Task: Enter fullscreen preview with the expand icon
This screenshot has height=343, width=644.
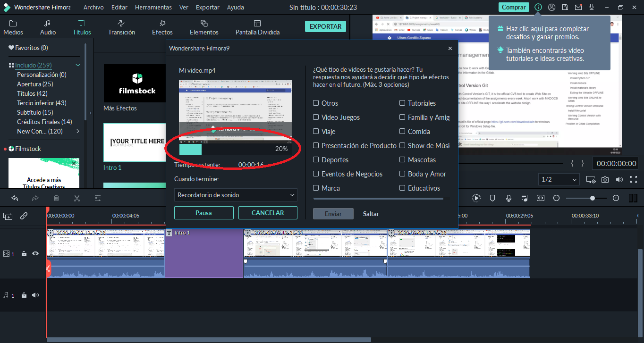Action: 634,179
